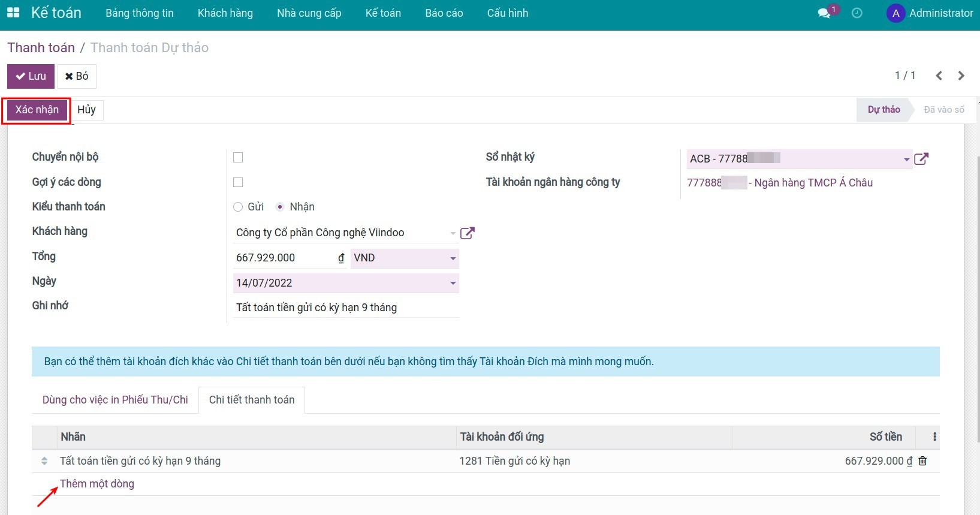This screenshot has height=515, width=980.
Task: Switch to Dùng cho việc in Phiếu Thu/Chi tab
Action: (115, 400)
